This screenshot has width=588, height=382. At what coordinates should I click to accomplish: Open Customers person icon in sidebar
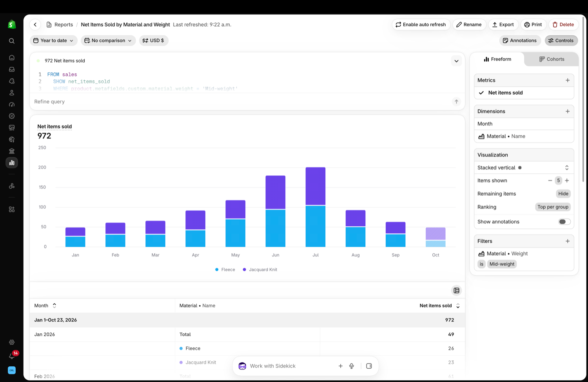click(12, 93)
